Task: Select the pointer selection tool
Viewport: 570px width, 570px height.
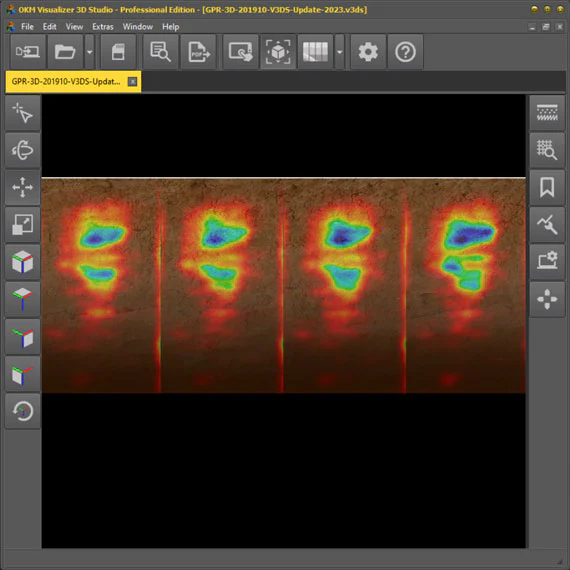Action: [23, 113]
